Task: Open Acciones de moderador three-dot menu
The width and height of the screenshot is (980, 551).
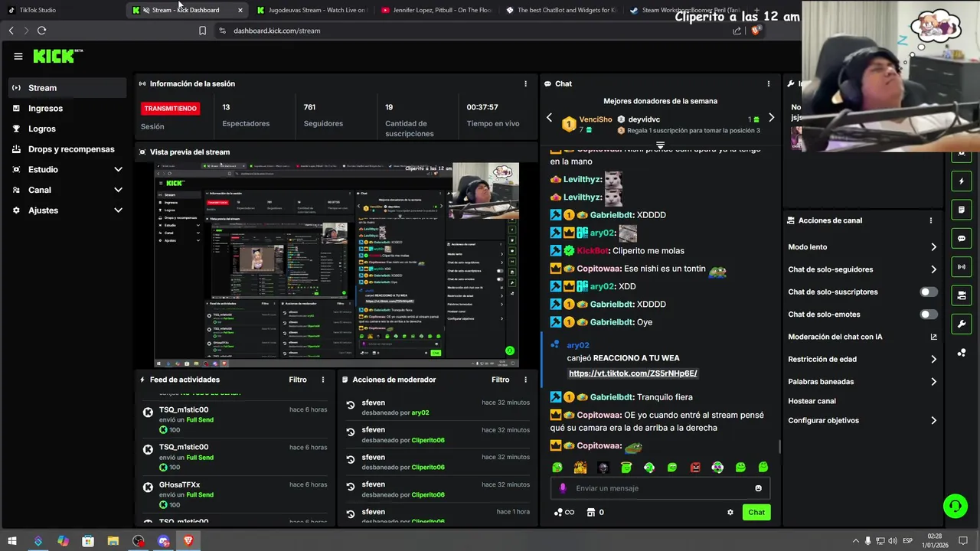Action: click(x=525, y=380)
